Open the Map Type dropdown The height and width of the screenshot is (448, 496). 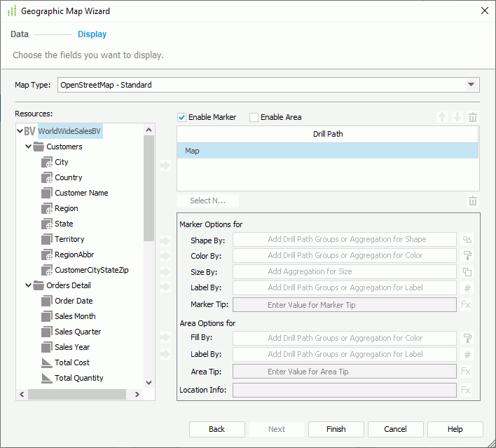point(471,85)
